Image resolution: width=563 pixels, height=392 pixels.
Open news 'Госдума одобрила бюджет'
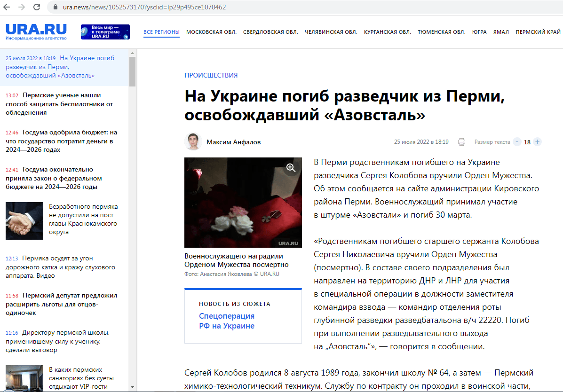coord(62,141)
